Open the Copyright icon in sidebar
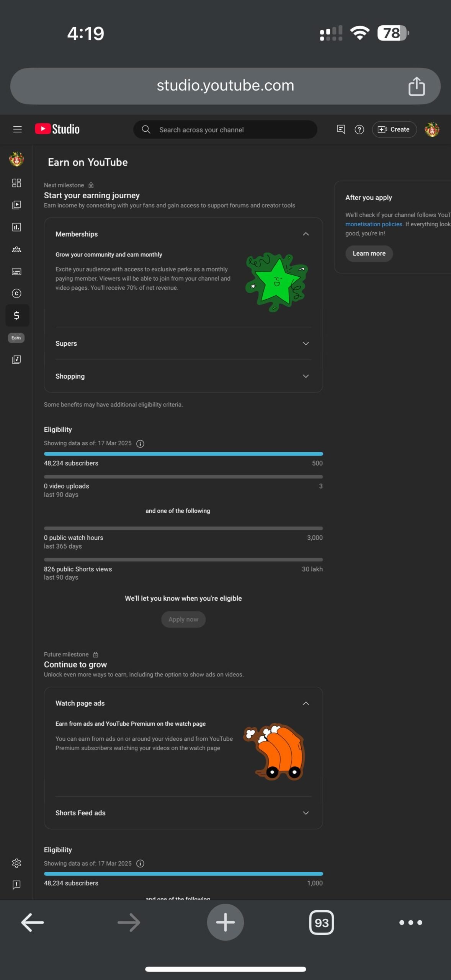 (16, 293)
